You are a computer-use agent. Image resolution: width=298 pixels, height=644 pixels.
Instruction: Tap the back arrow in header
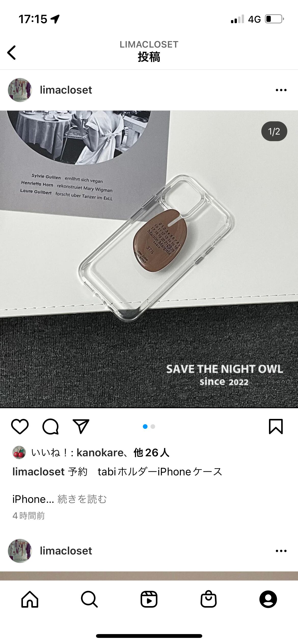(x=12, y=53)
